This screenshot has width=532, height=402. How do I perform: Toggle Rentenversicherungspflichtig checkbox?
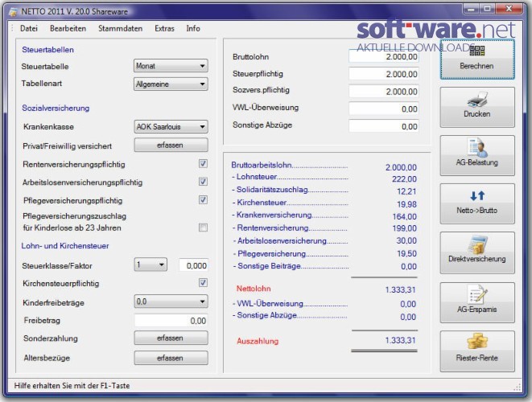click(x=203, y=164)
